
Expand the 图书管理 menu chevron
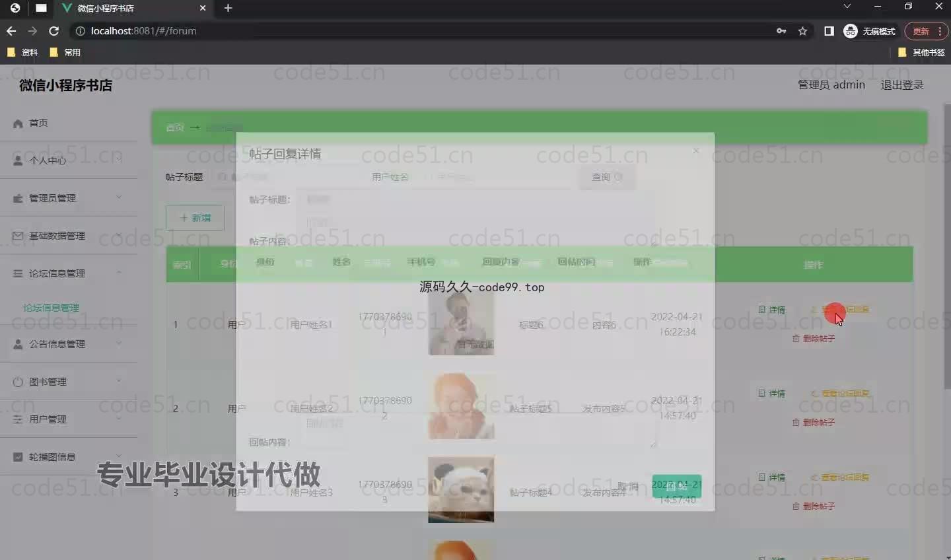click(x=119, y=381)
